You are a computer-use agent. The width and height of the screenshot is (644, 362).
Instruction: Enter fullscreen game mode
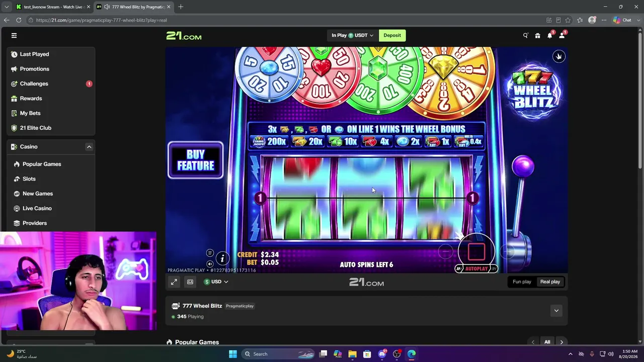174,282
